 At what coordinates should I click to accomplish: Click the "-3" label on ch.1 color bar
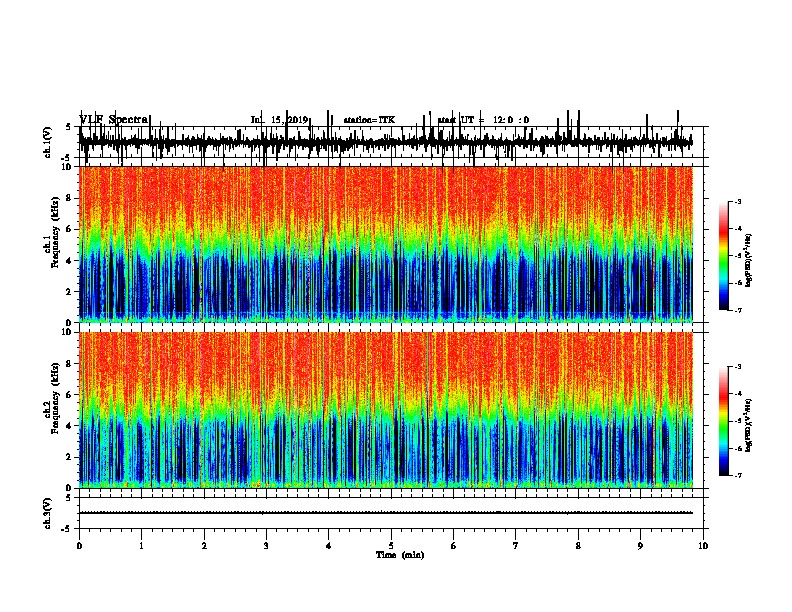coord(738,201)
